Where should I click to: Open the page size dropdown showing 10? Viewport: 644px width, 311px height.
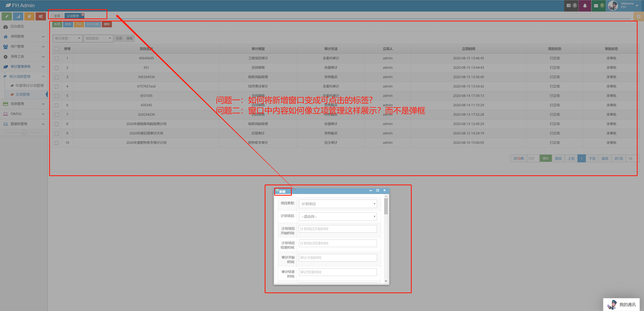pos(632,158)
